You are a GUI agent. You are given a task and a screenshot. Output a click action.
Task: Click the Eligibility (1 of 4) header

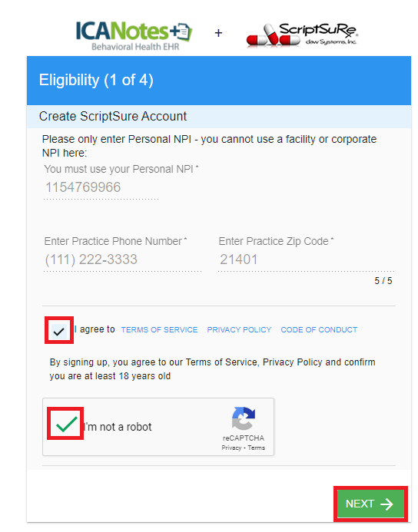coord(97,81)
